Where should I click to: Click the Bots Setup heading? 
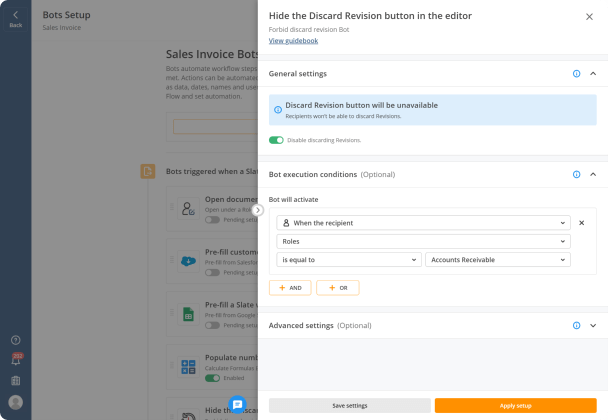point(66,15)
